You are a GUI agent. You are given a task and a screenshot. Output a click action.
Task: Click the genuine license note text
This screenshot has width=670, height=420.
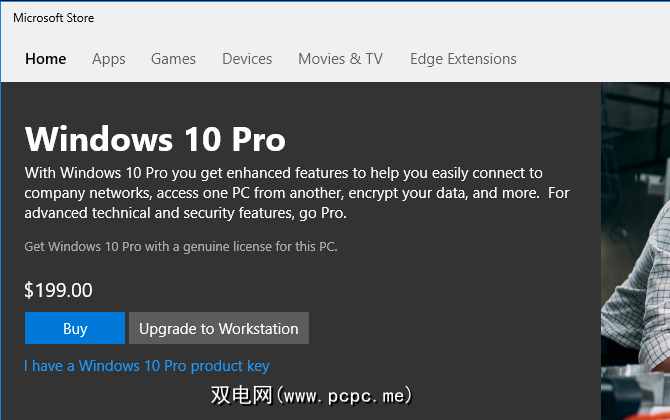pyautogui.click(x=181, y=246)
